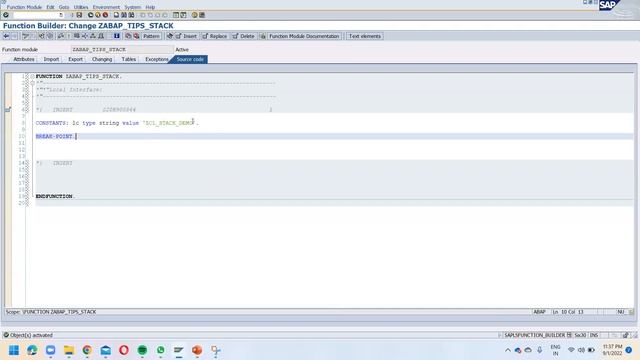The image size is (640, 360).
Task: Open Google Chrome from the taskbar
Action: [87, 350]
